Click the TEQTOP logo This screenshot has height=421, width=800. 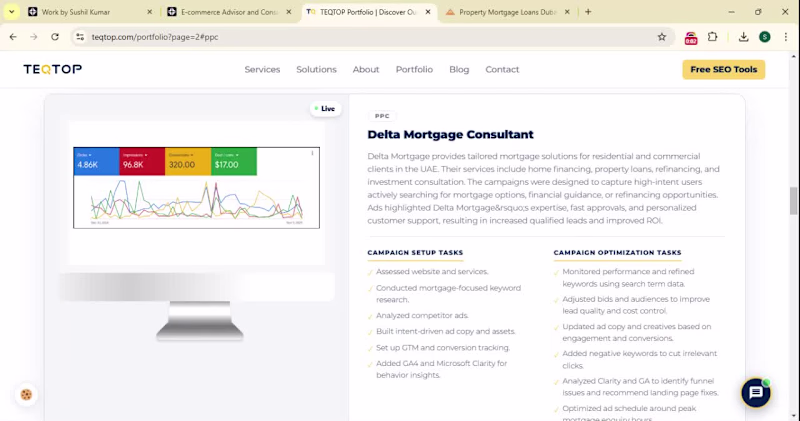coord(53,69)
